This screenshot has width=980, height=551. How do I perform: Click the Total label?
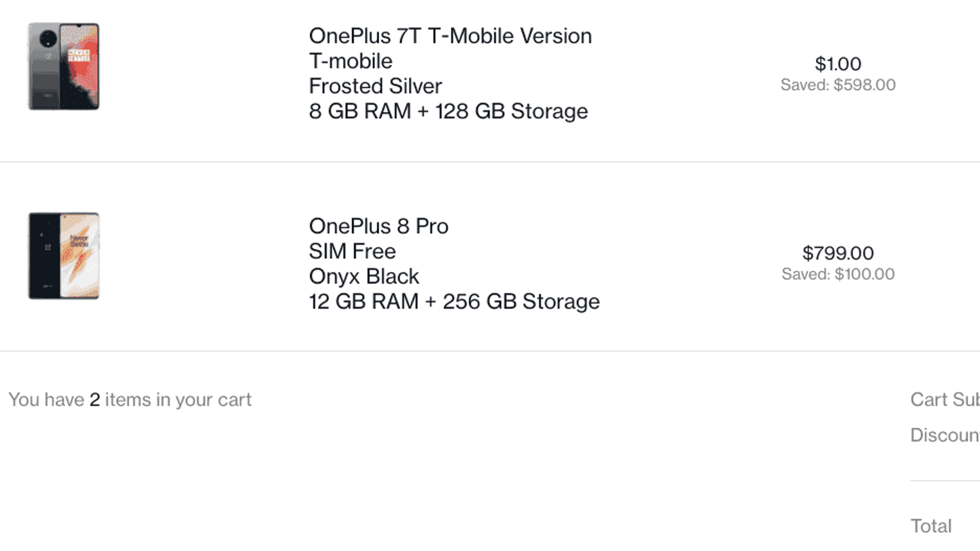(x=930, y=526)
